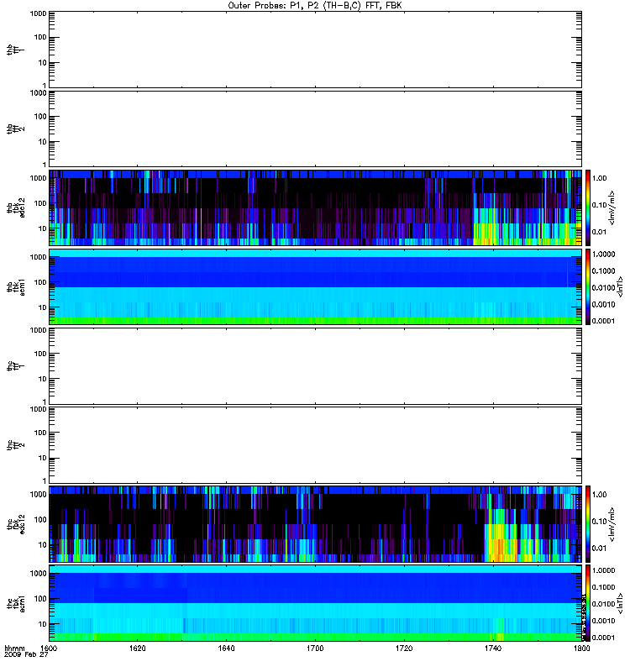
Task: Click the 1740 time axis label
Action: (493, 648)
